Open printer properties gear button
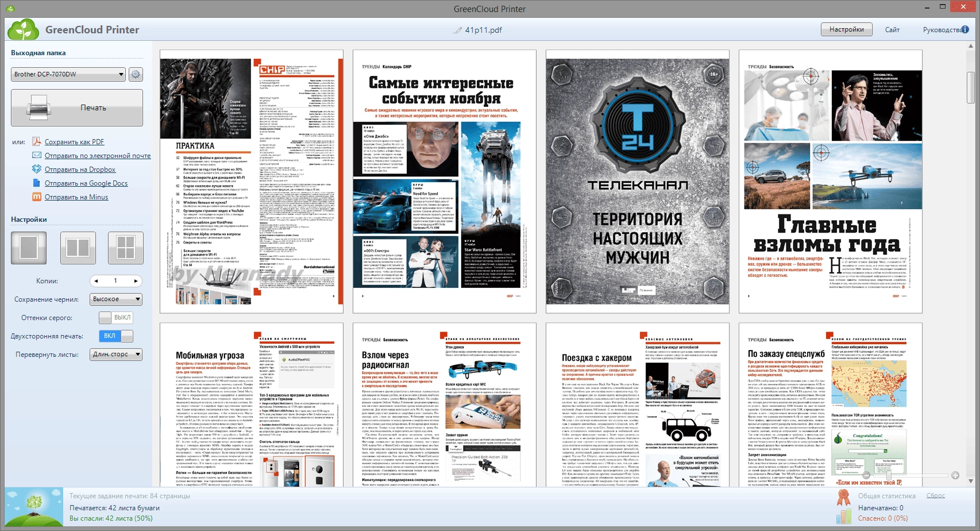980x531 pixels. (x=136, y=74)
